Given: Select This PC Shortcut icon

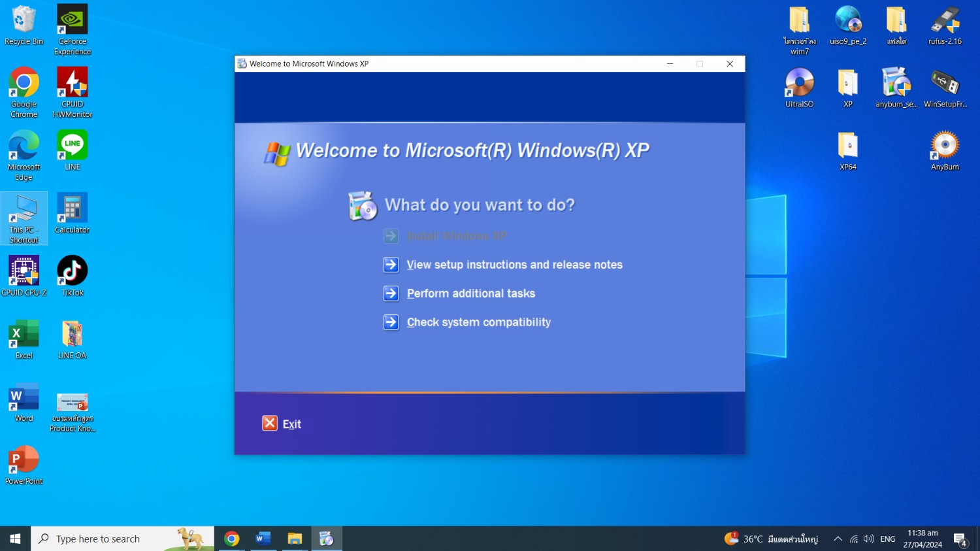Looking at the screenshot, I should pos(24,218).
